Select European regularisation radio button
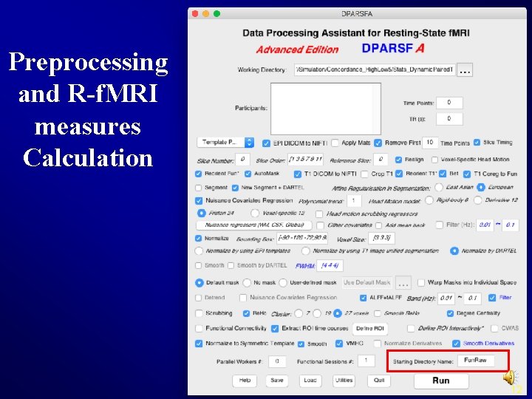The width and height of the screenshot is (532, 399). point(481,187)
